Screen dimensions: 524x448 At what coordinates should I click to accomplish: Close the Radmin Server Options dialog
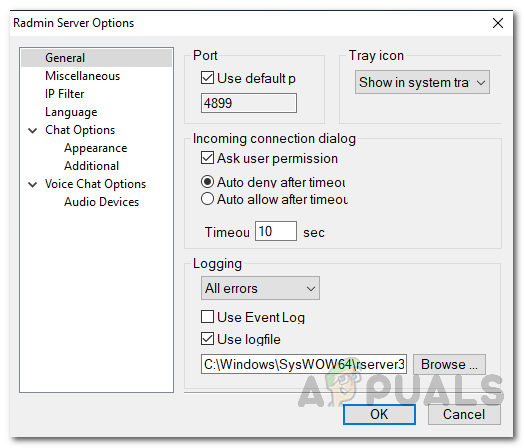point(498,23)
